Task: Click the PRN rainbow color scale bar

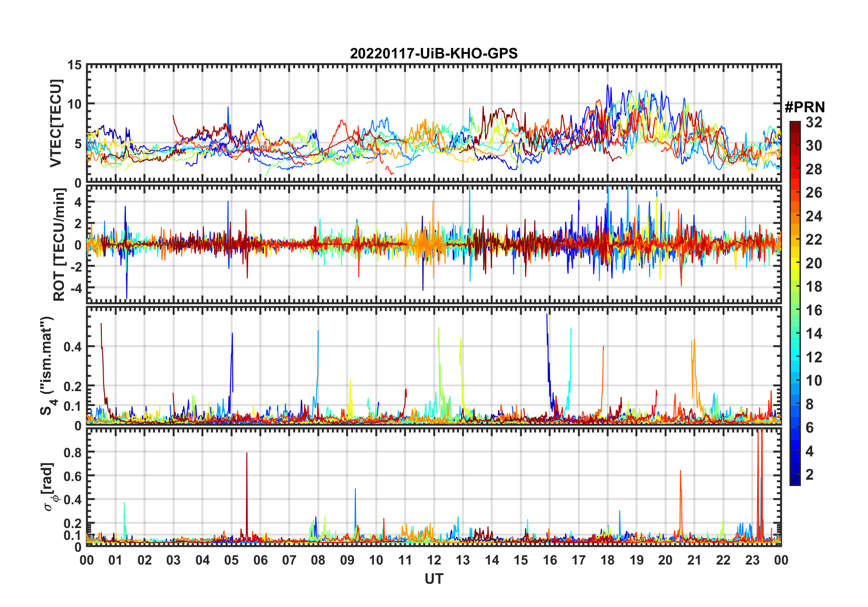Action: click(x=795, y=303)
